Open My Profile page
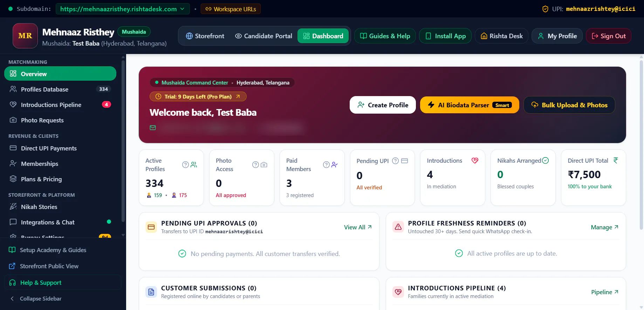Image resolution: width=644 pixels, height=310 pixels. [x=557, y=36]
